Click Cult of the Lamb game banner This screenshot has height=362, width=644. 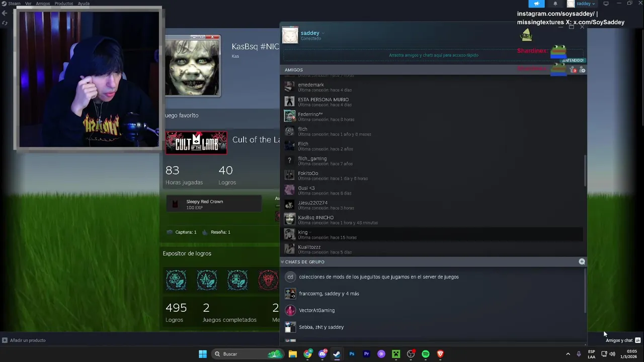click(196, 143)
